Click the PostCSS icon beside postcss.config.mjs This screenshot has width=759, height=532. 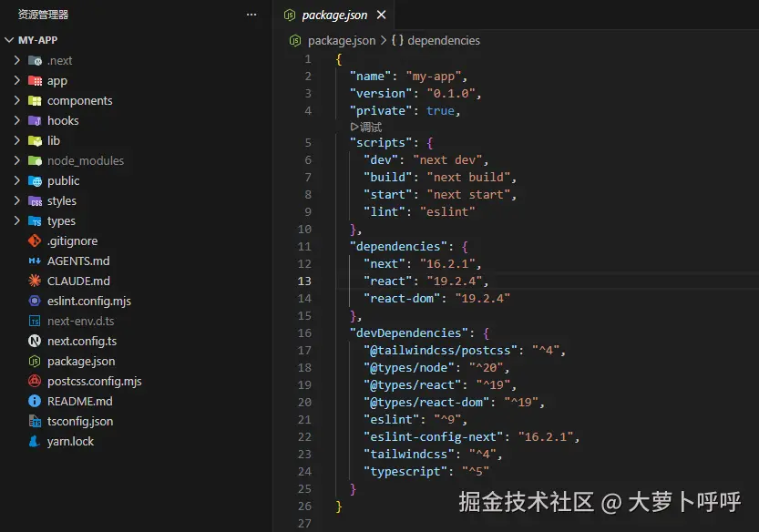(35, 381)
